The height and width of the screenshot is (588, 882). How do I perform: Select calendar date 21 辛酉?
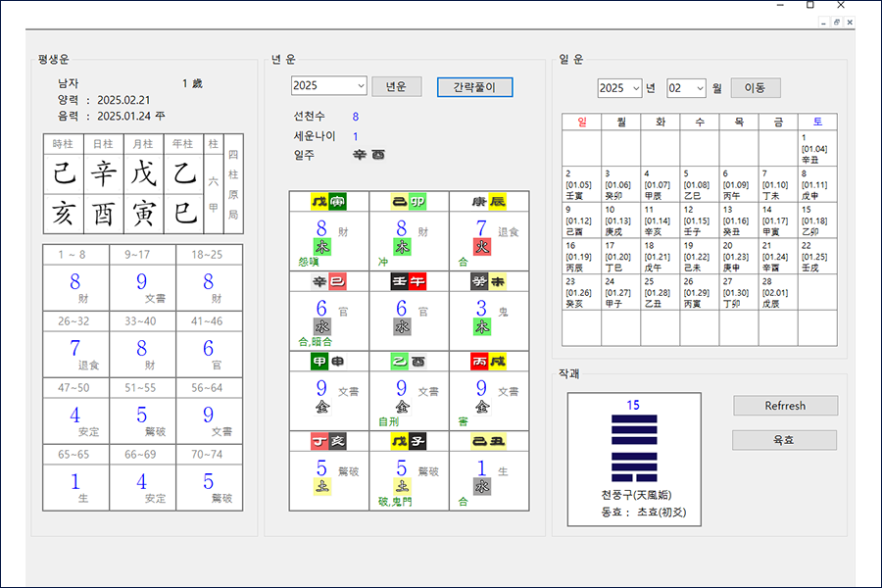point(778,256)
